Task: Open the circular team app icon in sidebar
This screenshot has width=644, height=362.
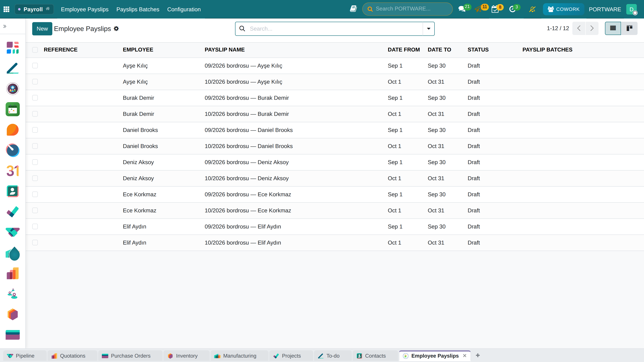Action: tap(12, 89)
